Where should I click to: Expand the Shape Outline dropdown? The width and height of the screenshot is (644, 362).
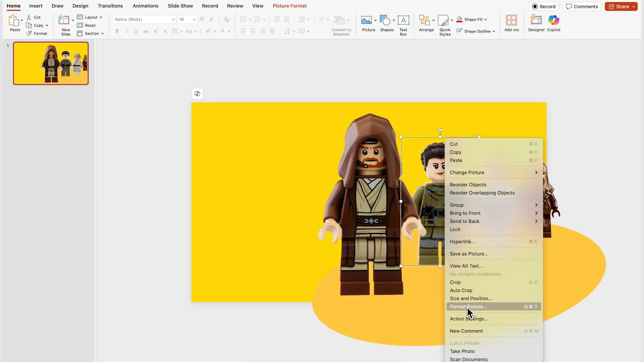point(494,32)
